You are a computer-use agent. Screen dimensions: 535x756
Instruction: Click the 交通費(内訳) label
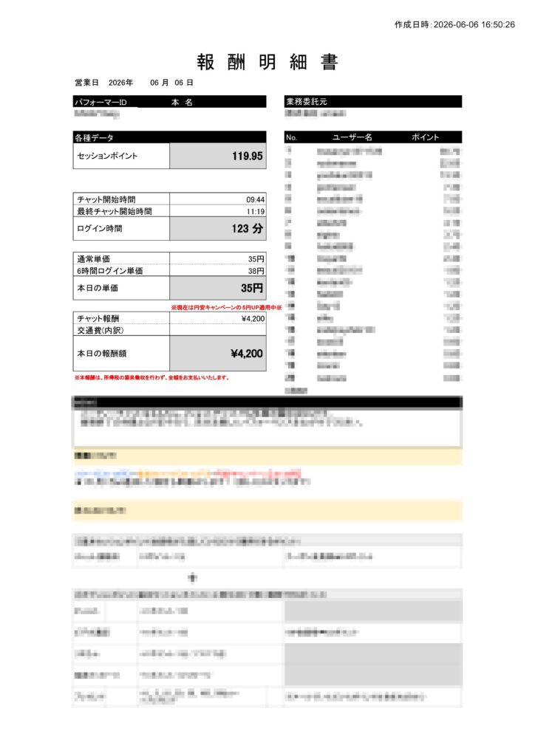point(100,330)
